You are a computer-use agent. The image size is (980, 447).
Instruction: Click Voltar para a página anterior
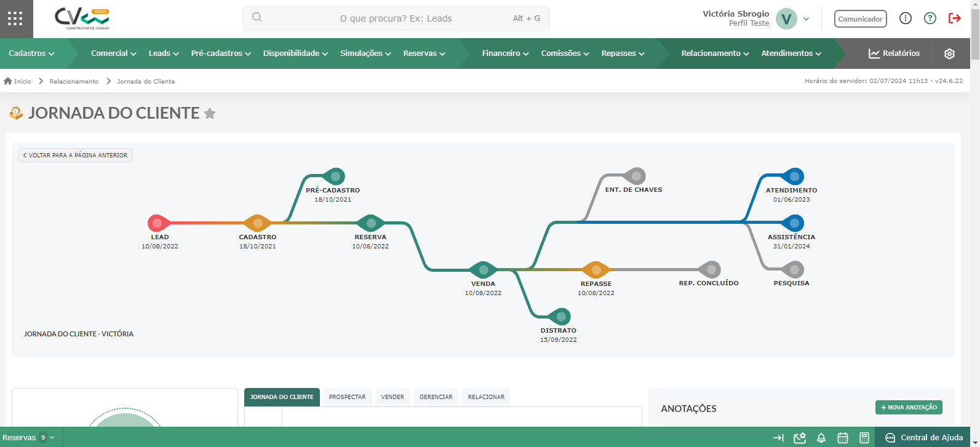[x=75, y=156]
